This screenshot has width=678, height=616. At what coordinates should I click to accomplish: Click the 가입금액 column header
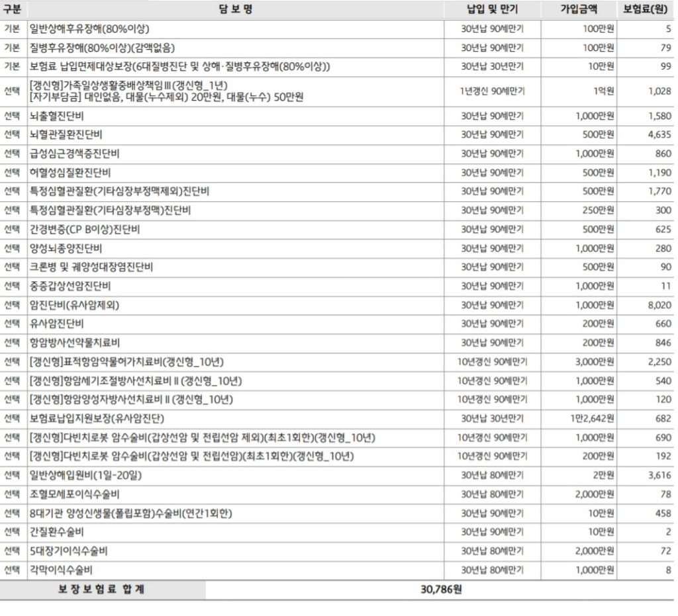click(579, 10)
